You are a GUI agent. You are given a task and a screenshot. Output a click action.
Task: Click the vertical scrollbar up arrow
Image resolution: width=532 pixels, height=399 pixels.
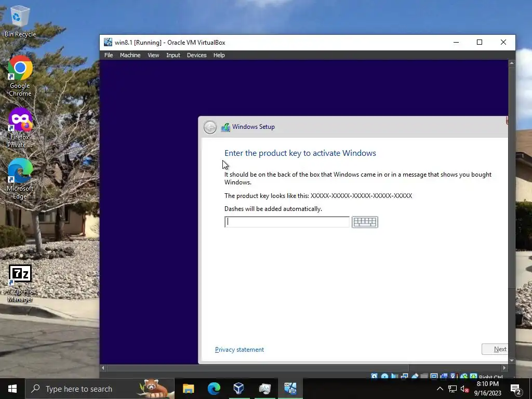point(512,63)
